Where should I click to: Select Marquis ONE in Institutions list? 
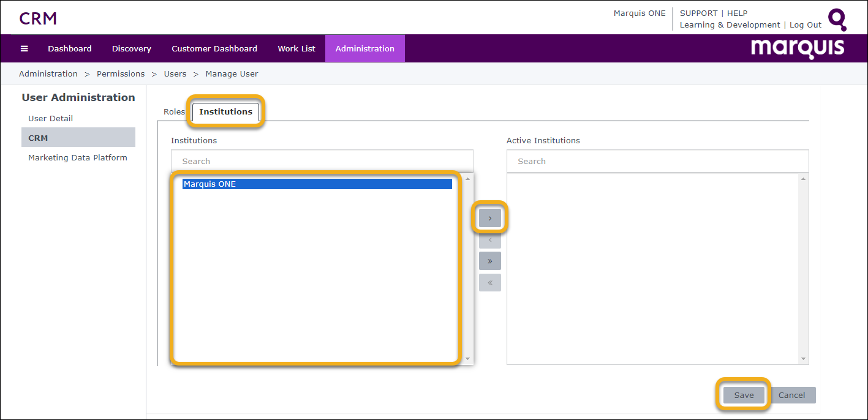click(317, 184)
